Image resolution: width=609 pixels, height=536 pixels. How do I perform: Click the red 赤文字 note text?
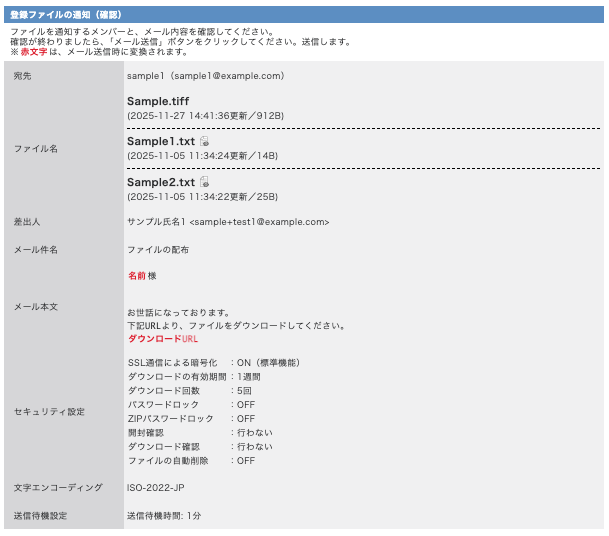click(x=34, y=52)
